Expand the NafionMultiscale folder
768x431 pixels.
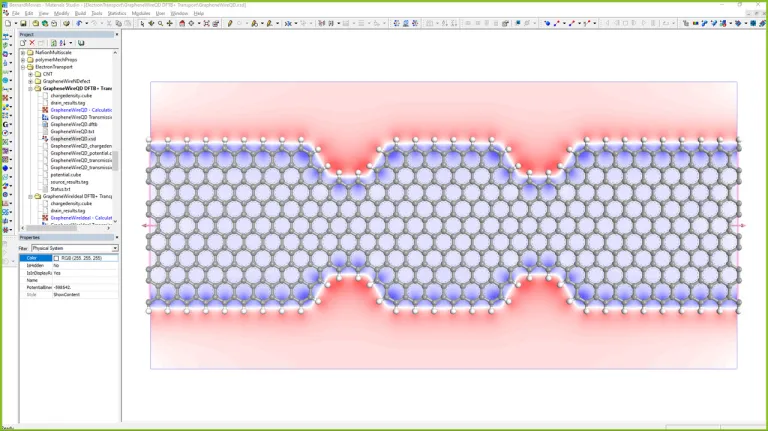tap(23, 52)
